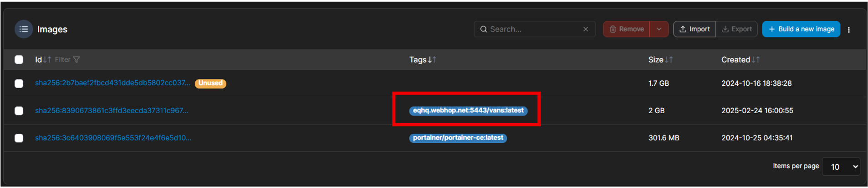The image size is (868, 188).
Task: Select the sha256:8390673861 image checkbox
Action: 19,111
